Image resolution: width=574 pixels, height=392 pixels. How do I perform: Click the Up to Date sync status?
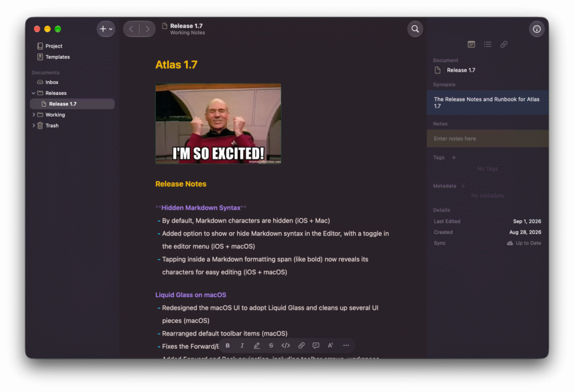pyautogui.click(x=524, y=243)
